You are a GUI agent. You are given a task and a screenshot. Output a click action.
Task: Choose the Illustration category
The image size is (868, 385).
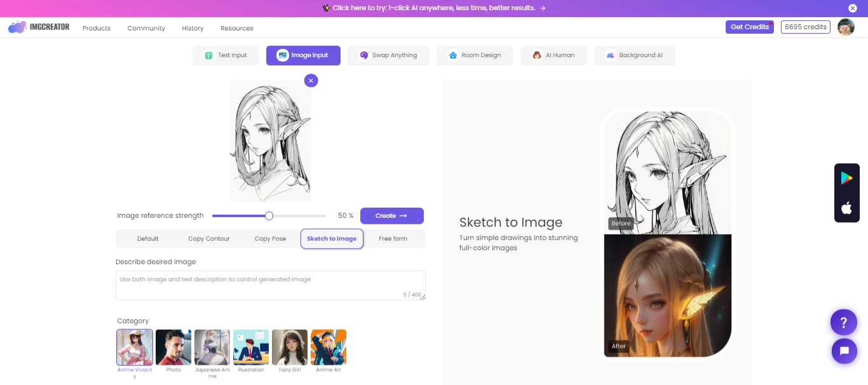click(251, 348)
